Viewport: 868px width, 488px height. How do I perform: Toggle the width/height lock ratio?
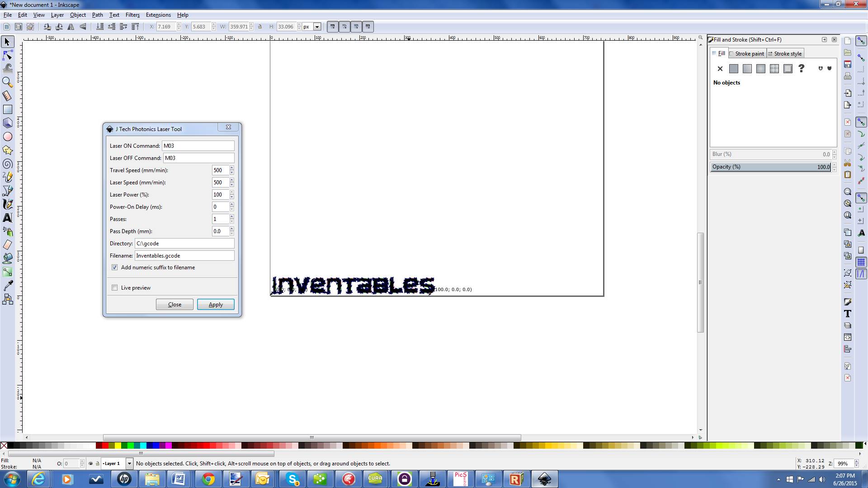click(x=260, y=27)
